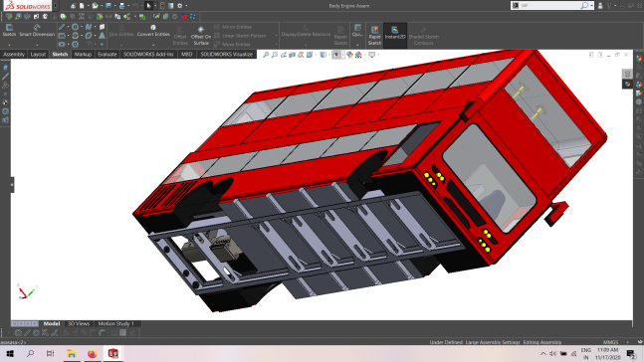The height and width of the screenshot is (362, 644).
Task: Click the Save icon
Action: tap(108, 6)
